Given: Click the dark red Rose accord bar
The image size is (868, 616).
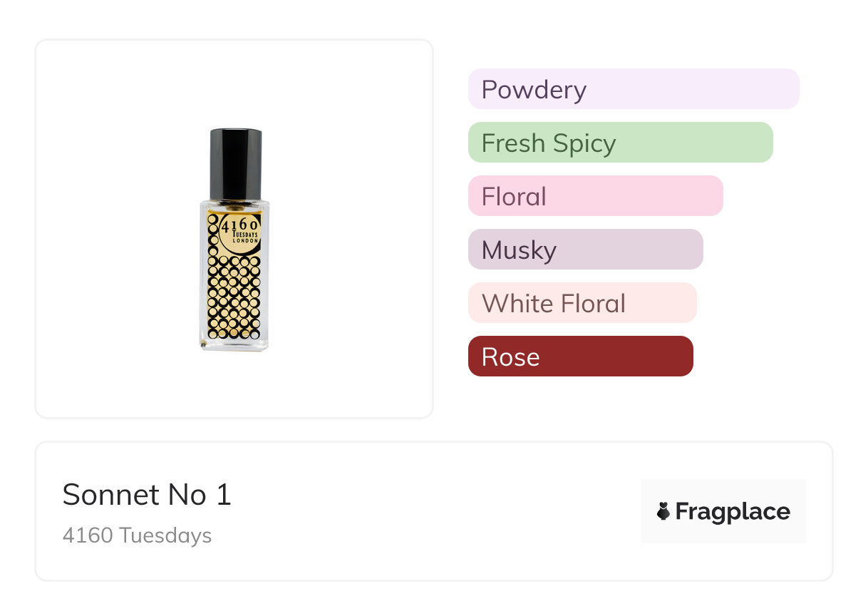Looking at the screenshot, I should tap(580, 356).
